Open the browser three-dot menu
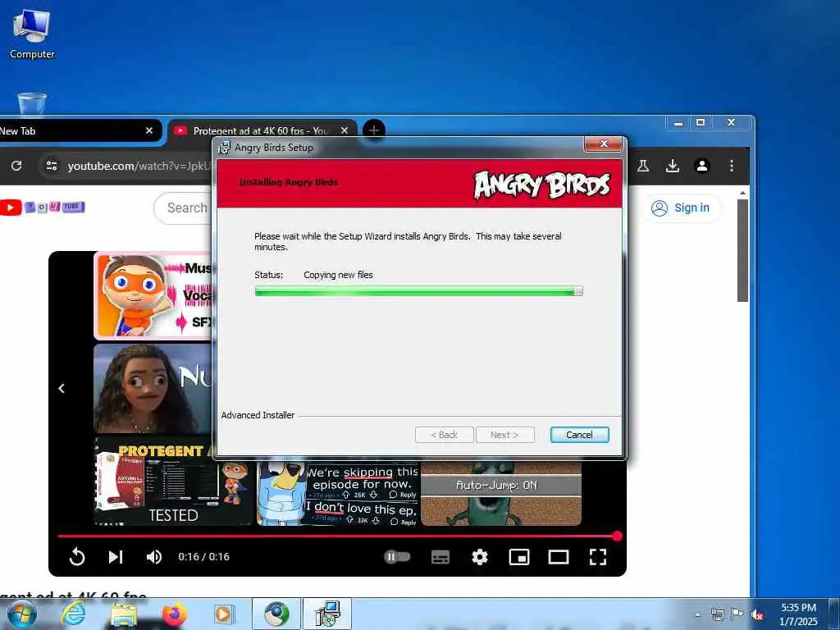 (x=731, y=166)
